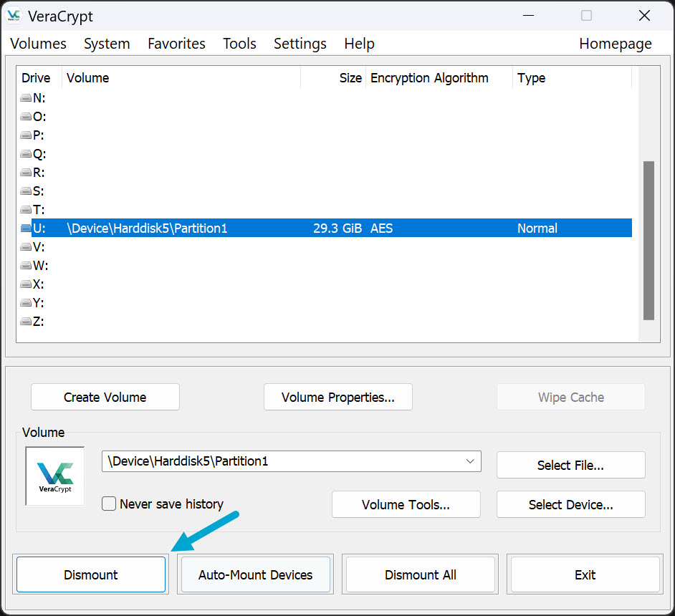The image size is (675, 616).
Task: Select the W: drive icon
Action: tap(26, 266)
